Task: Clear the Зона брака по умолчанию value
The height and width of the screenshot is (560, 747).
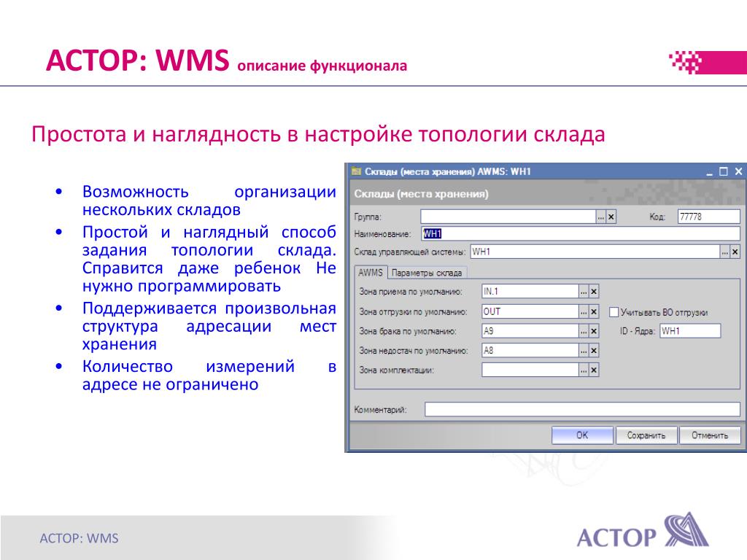Action: [594, 331]
